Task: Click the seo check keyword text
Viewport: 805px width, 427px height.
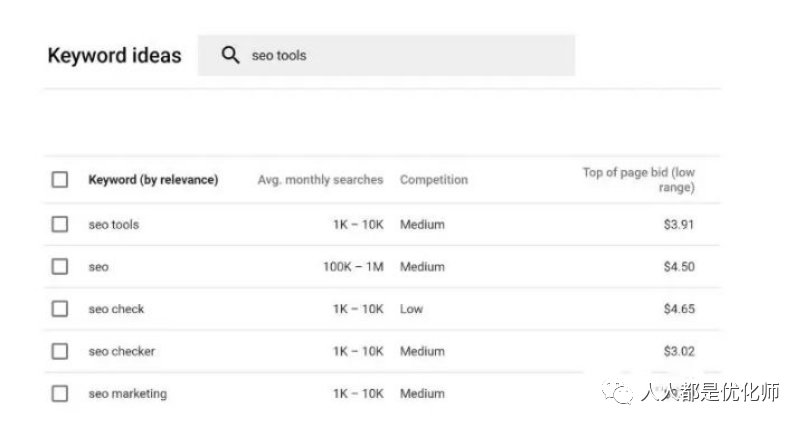Action: pos(116,309)
